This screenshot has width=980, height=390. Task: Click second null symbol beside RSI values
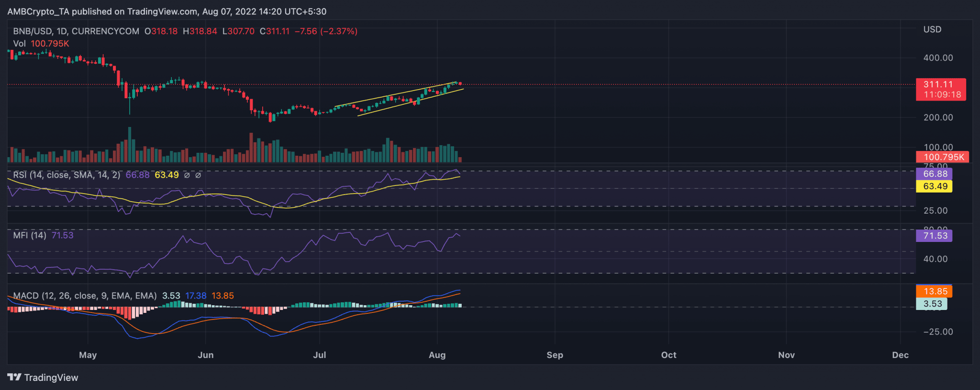pos(198,175)
